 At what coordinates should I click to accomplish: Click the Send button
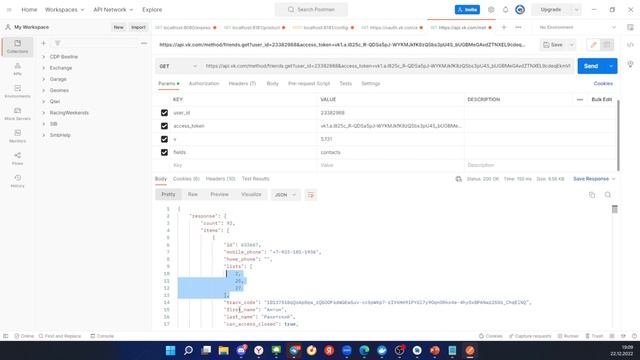[591, 66]
